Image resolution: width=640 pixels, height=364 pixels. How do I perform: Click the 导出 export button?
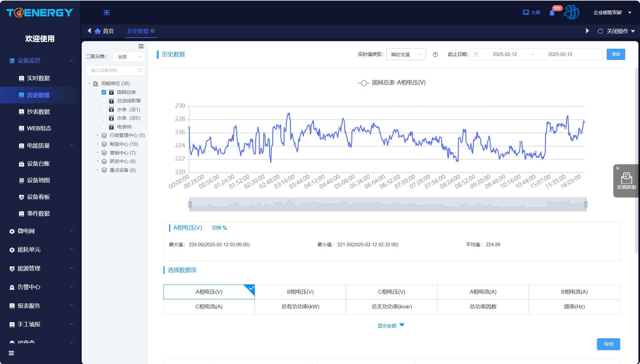tap(608, 344)
